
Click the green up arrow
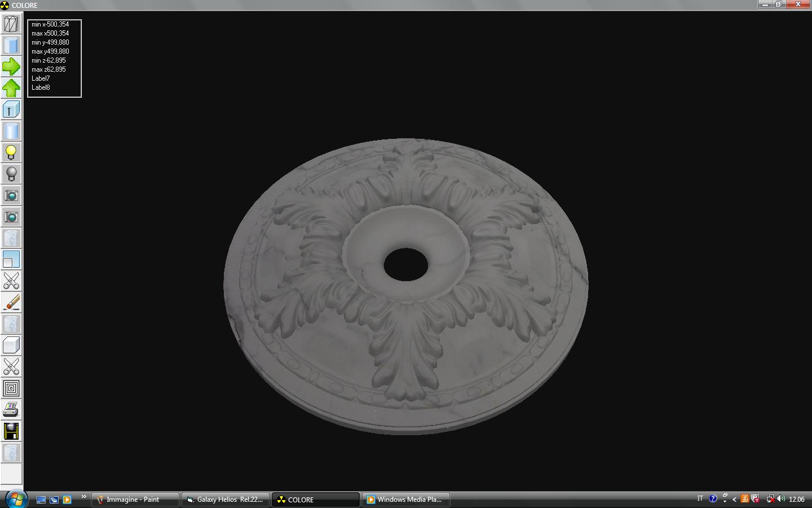[11, 88]
